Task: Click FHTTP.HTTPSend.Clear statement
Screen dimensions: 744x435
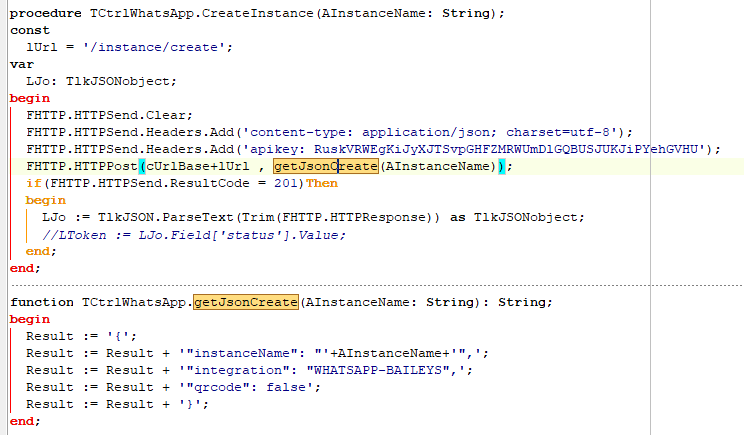Action: pyautogui.click(x=110, y=115)
